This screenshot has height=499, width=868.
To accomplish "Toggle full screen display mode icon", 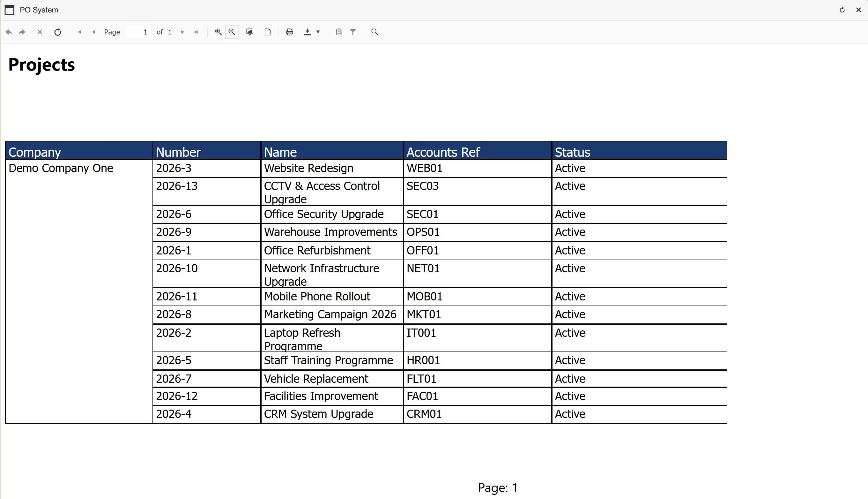I will coord(250,32).
